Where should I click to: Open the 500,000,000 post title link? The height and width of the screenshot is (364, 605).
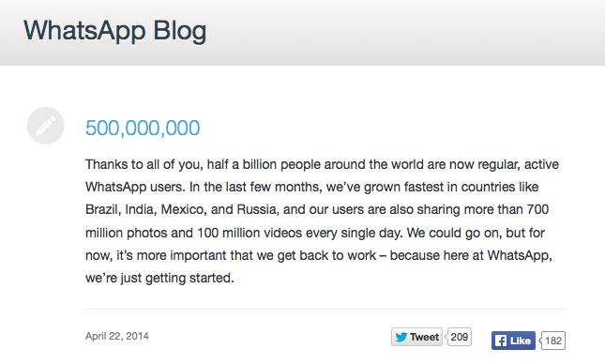click(143, 128)
